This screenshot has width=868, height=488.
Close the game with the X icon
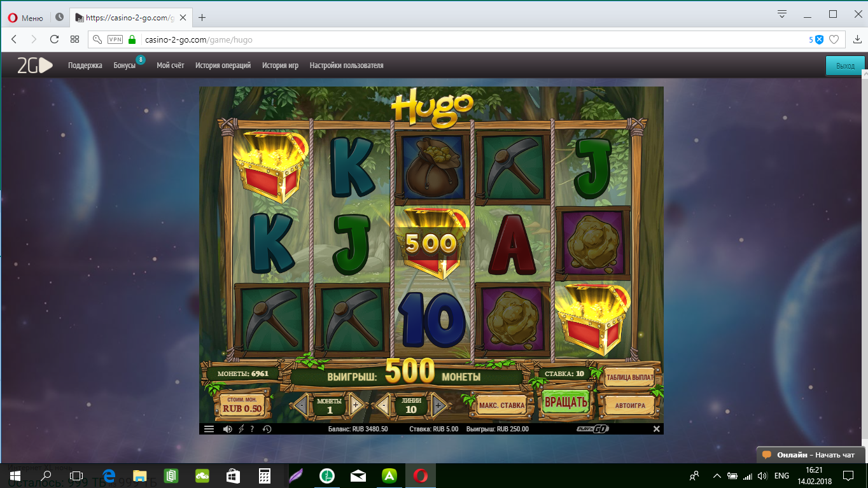pyautogui.click(x=656, y=429)
